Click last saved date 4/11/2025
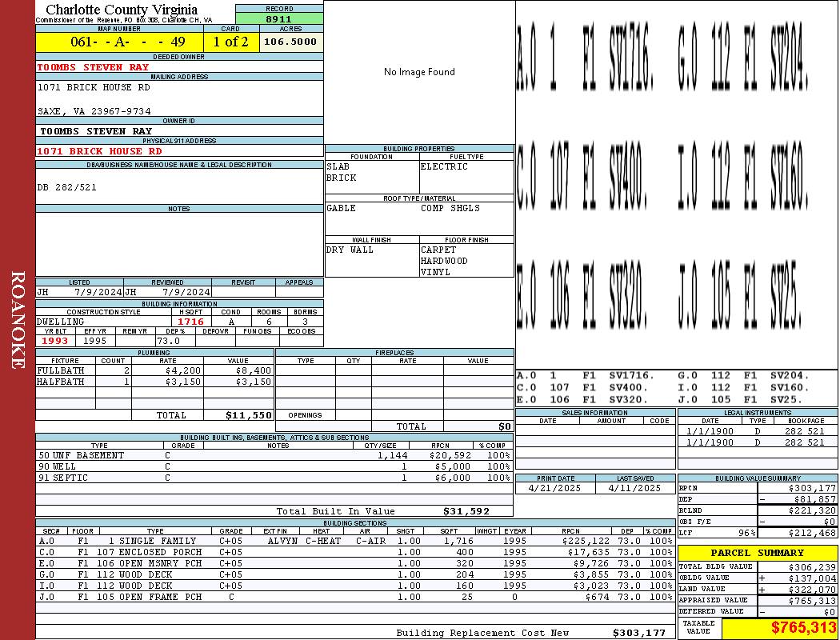840x640 pixels. coord(635,489)
